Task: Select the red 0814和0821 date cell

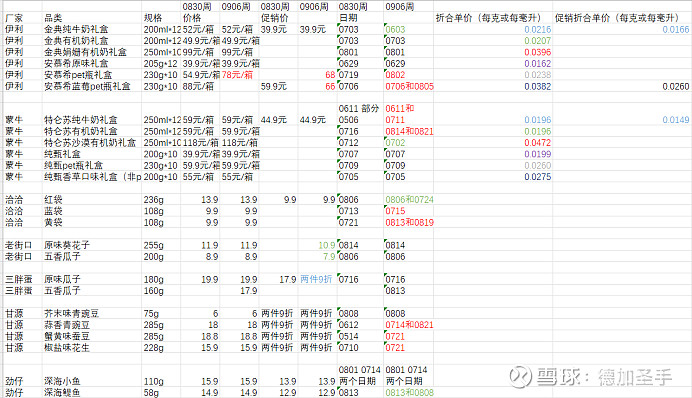Action: [409, 131]
